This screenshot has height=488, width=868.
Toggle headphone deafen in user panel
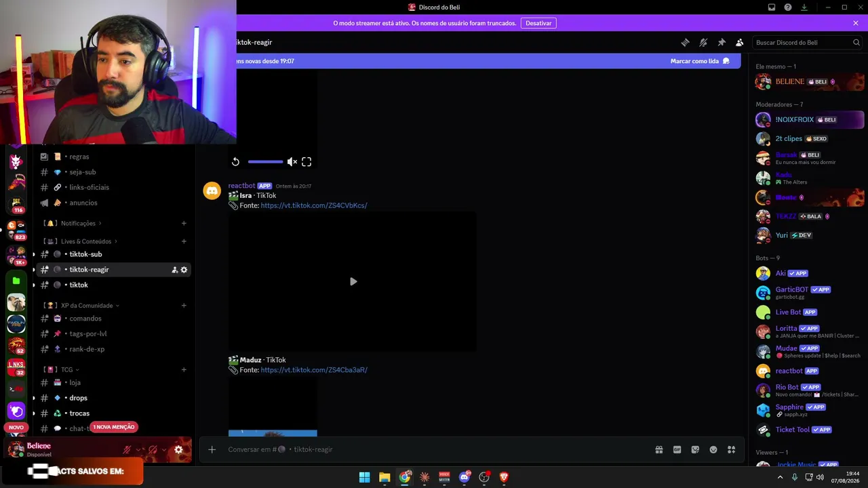click(153, 449)
